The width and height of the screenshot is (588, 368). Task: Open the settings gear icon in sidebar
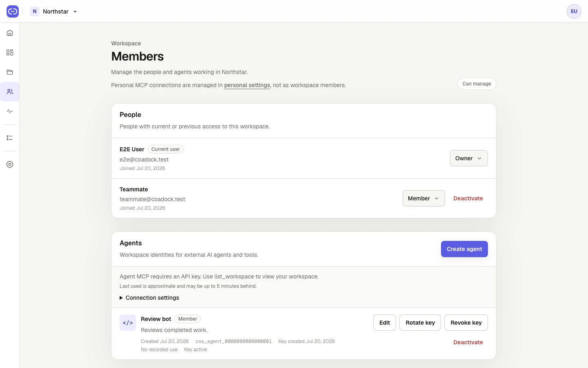point(10,164)
